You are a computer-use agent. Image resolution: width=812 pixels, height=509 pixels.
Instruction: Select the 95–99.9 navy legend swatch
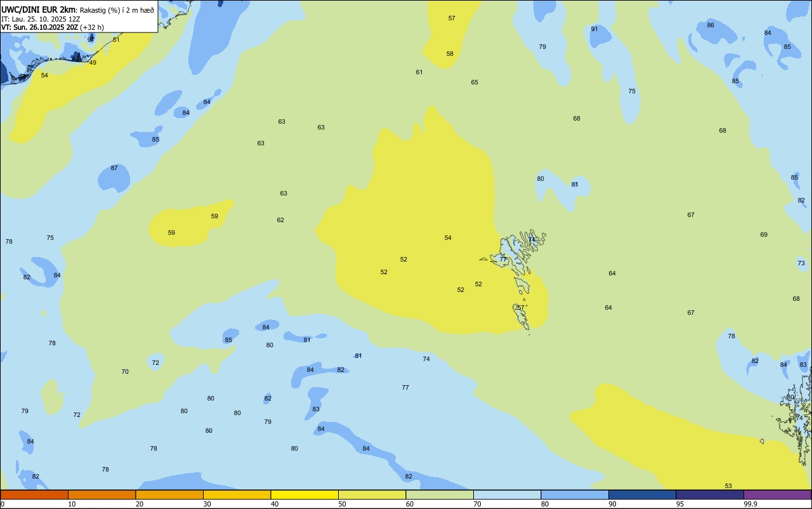(710, 494)
